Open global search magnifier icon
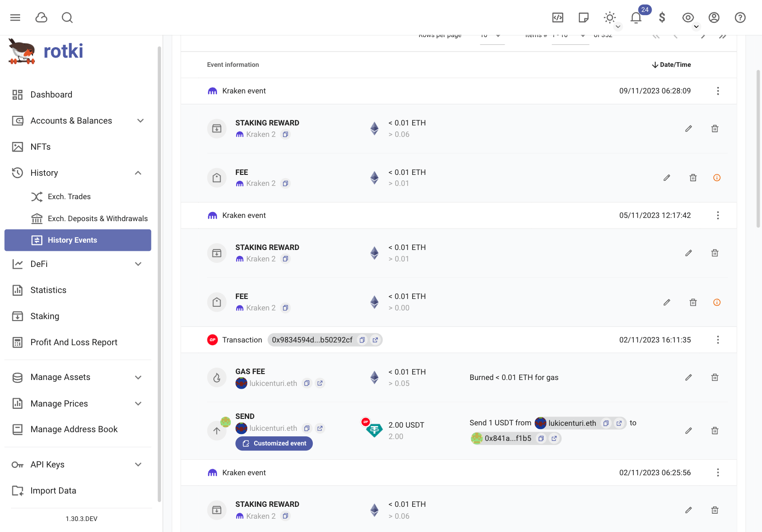Screen dimensions: 762x532 pos(67,17)
